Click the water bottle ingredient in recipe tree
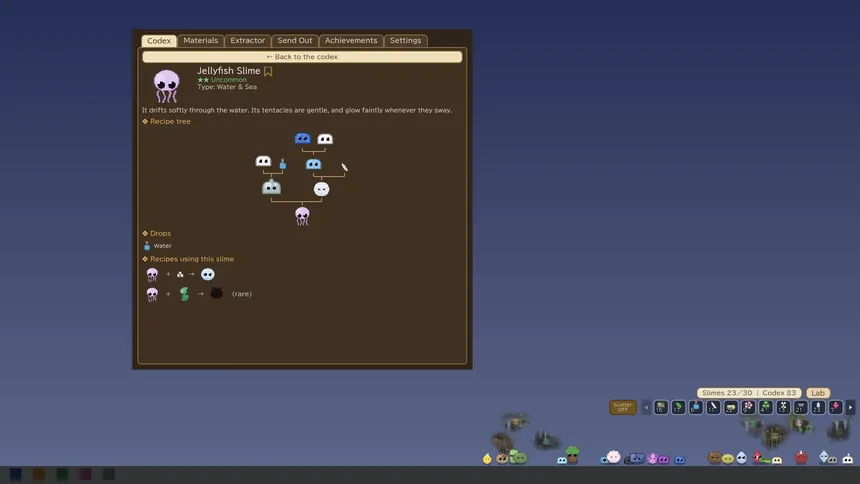This screenshot has width=860, height=484. coord(282,164)
